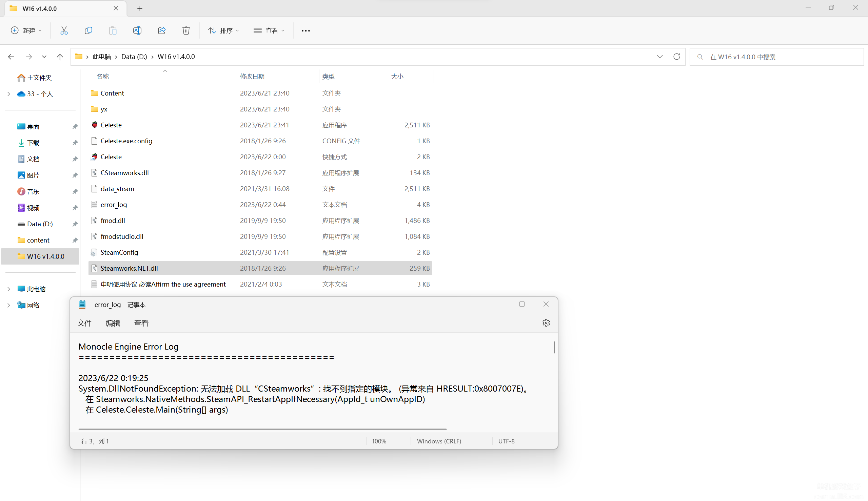Open Notepad's Edit (编辑) menu
The height and width of the screenshot is (501, 868).
click(x=113, y=323)
